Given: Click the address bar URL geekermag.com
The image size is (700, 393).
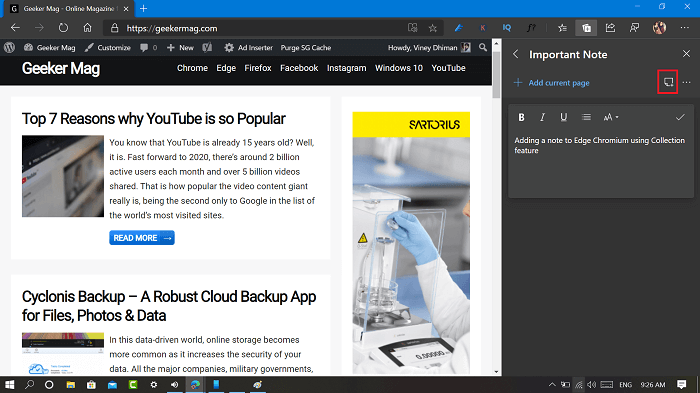Looking at the screenshot, I should [x=172, y=29].
